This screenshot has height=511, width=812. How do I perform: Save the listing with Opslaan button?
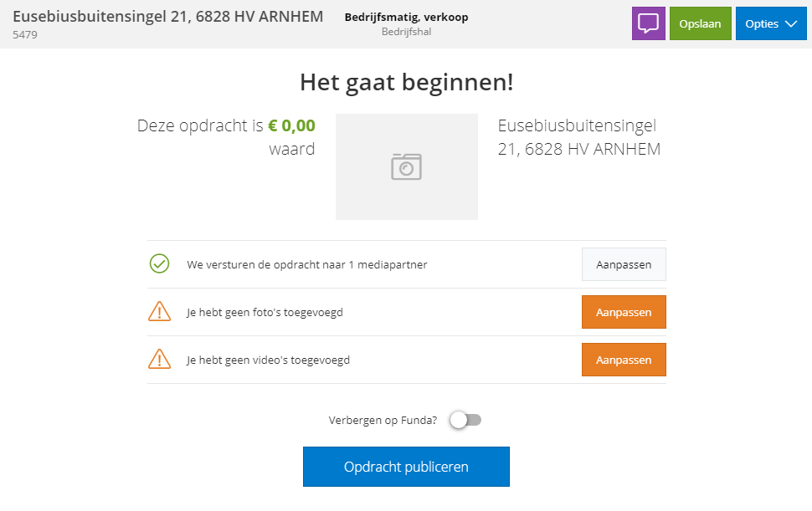point(700,23)
